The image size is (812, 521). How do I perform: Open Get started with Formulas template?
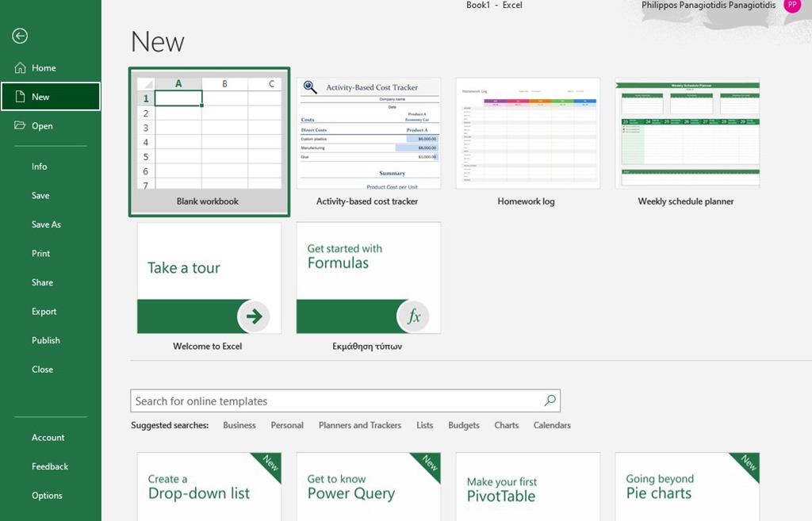(x=368, y=278)
